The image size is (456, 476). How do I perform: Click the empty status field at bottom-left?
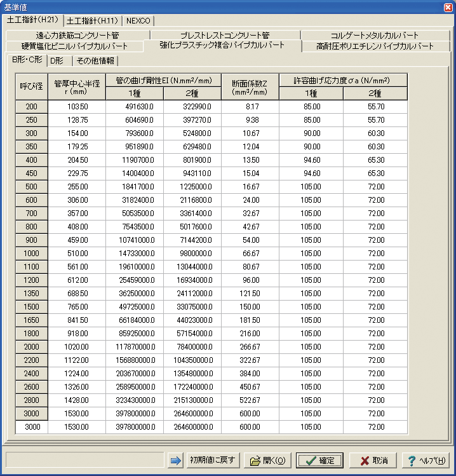pos(84,461)
